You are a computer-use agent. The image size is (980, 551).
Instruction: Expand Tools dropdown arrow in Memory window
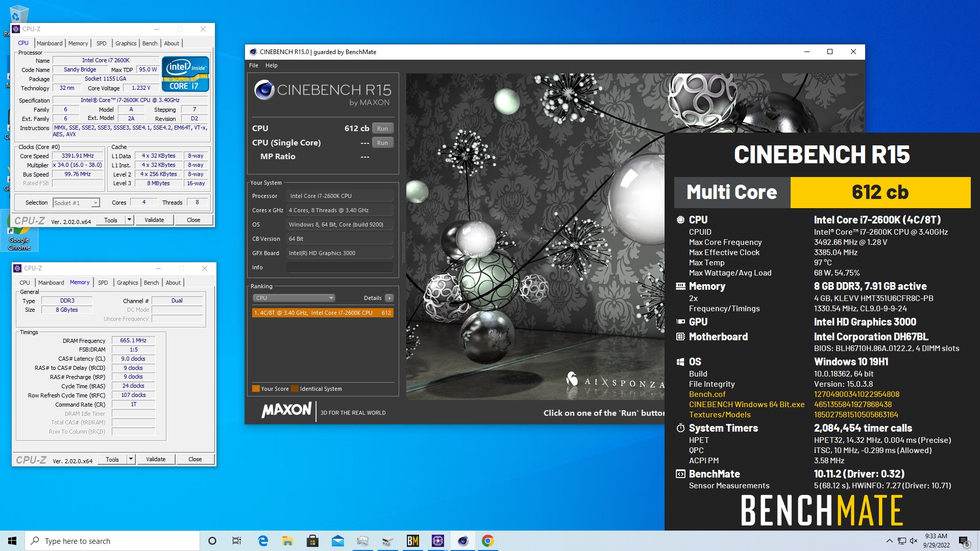[x=131, y=460]
